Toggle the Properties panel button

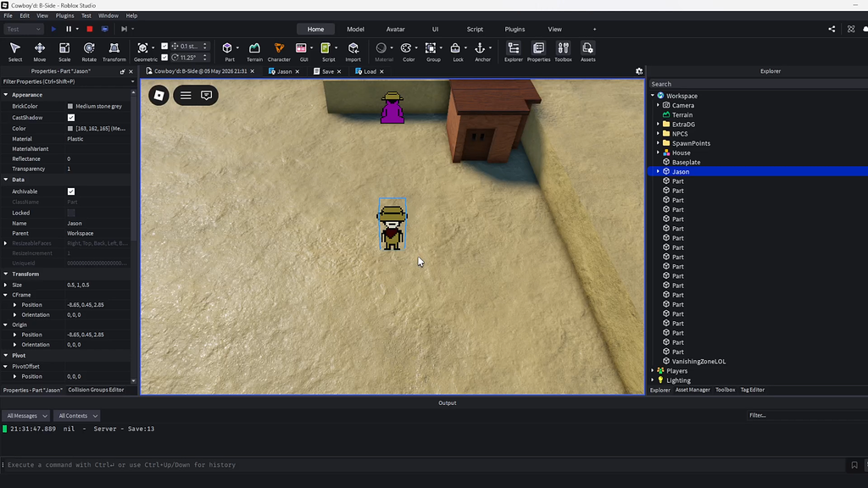pyautogui.click(x=538, y=52)
